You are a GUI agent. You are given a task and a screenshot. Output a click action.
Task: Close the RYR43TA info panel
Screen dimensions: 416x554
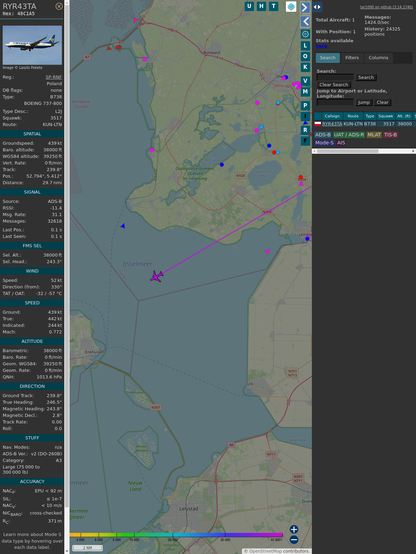(59, 6)
